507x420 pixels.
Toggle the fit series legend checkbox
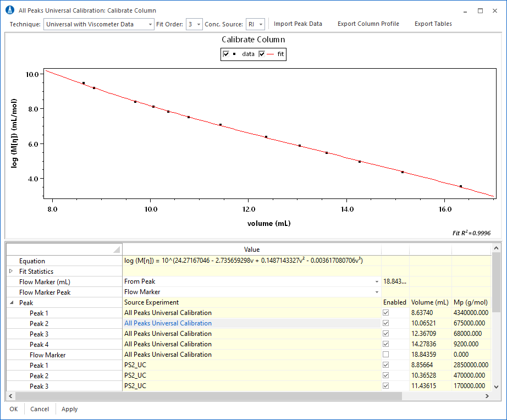262,54
